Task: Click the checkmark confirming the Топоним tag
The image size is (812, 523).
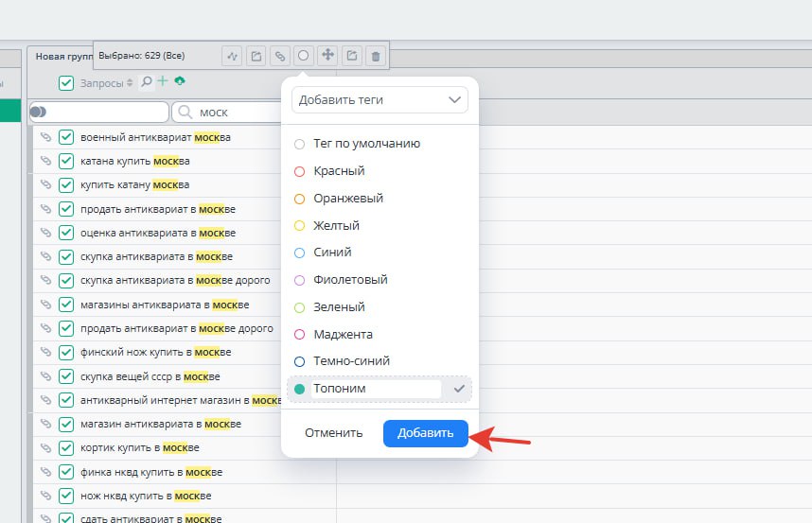Action: pyautogui.click(x=459, y=389)
